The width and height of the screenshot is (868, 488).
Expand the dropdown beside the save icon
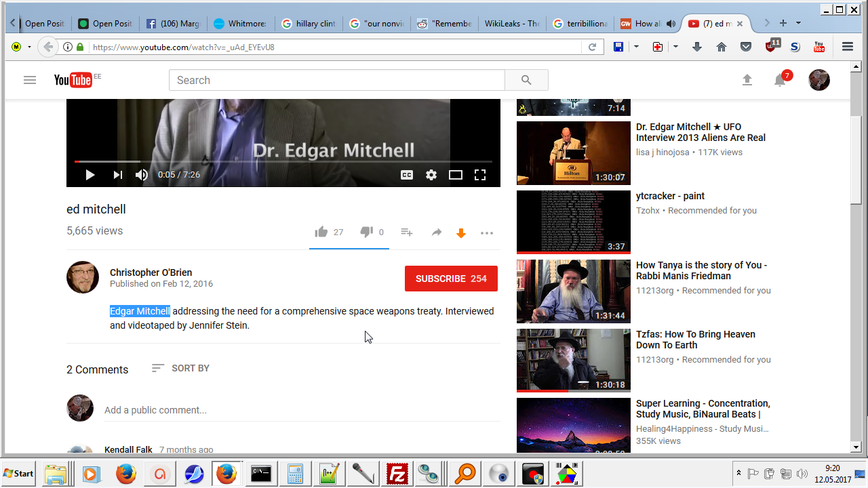click(x=636, y=47)
